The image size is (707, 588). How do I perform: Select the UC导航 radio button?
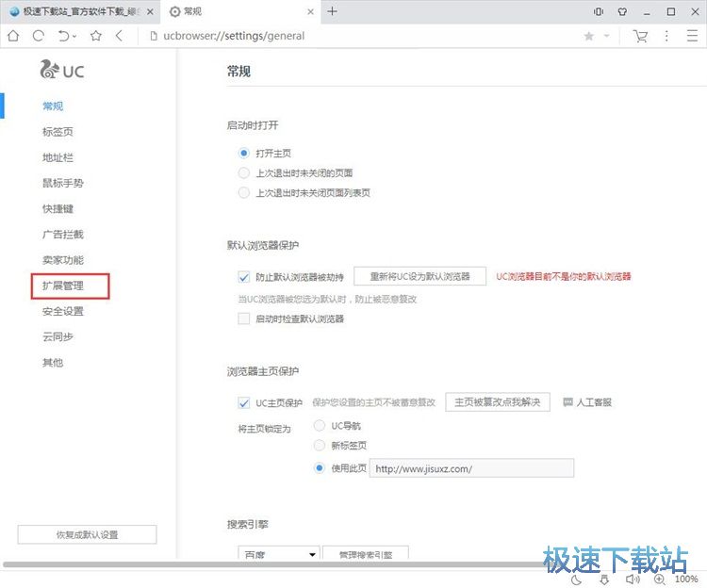pyautogui.click(x=320, y=426)
